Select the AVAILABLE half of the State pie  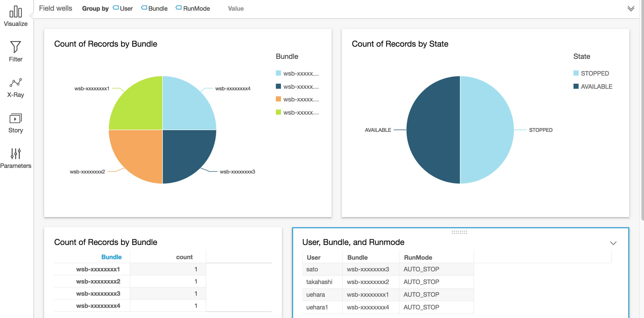click(433, 130)
